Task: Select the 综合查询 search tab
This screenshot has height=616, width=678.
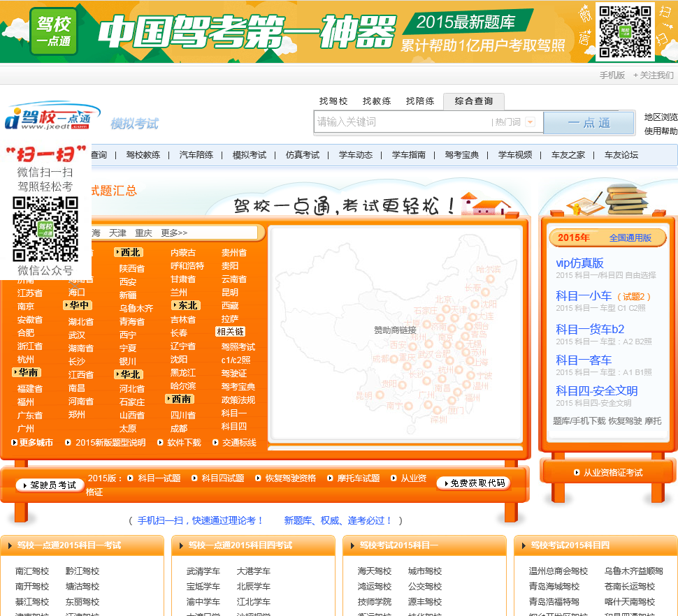Action: pyautogui.click(x=473, y=101)
